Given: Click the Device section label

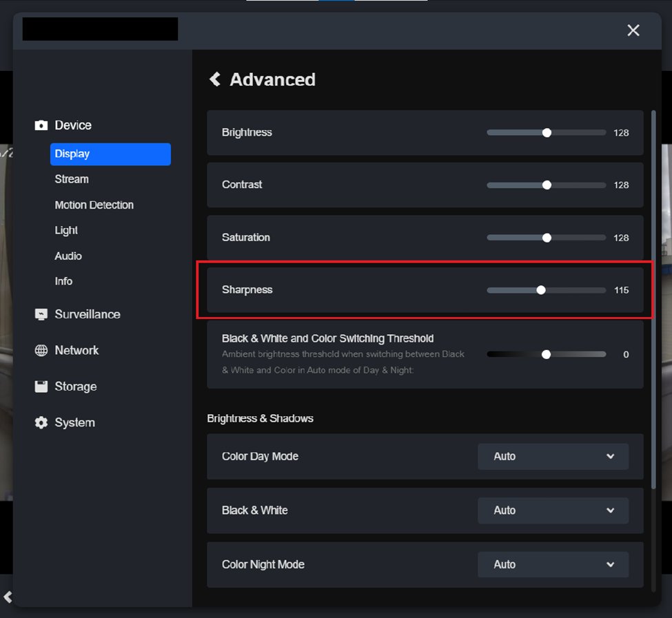Looking at the screenshot, I should [73, 125].
